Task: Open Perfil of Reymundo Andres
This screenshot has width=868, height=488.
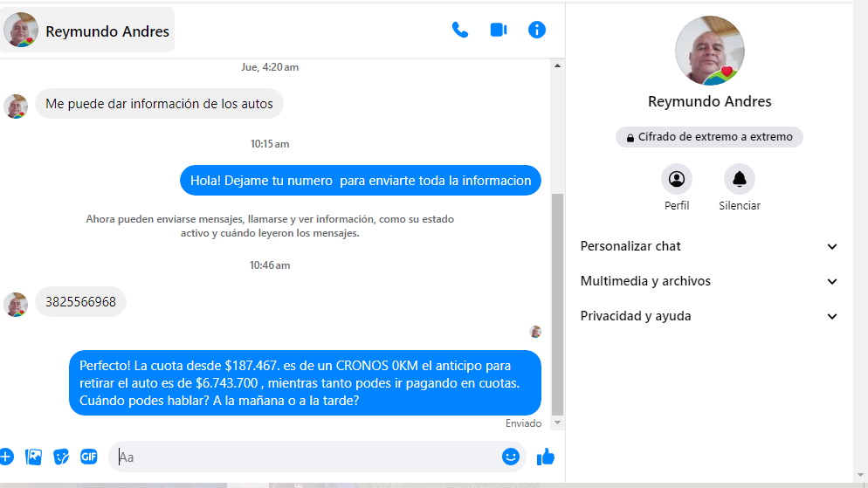Action: click(x=676, y=179)
